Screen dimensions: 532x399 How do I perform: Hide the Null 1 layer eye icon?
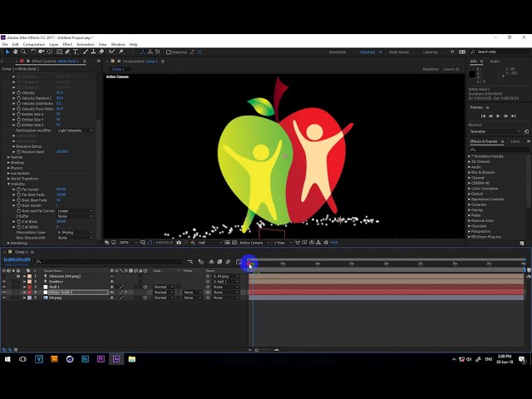pos(4,287)
